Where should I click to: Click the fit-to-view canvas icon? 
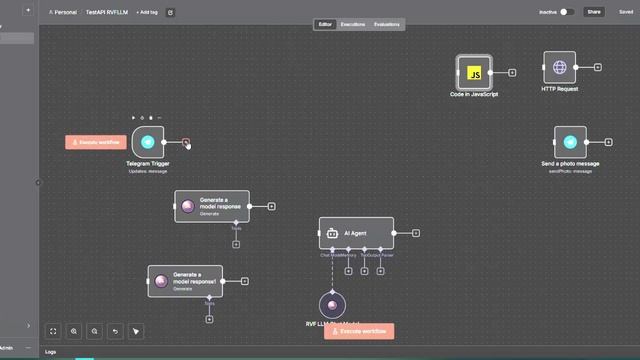pyautogui.click(x=53, y=331)
